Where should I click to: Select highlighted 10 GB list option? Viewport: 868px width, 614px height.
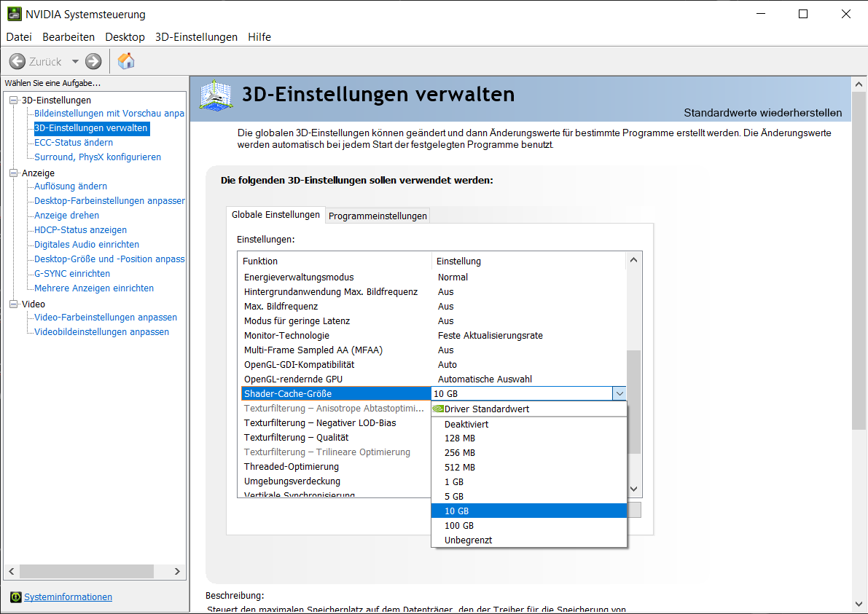(x=528, y=511)
